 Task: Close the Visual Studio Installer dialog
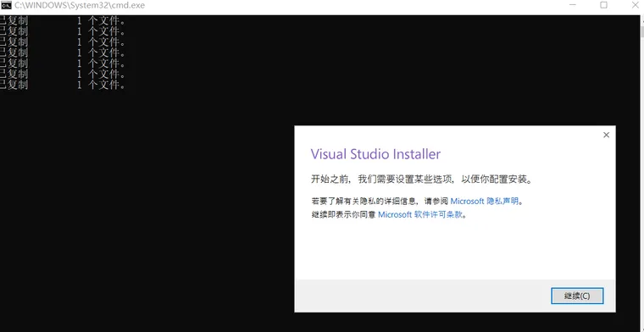(x=606, y=135)
